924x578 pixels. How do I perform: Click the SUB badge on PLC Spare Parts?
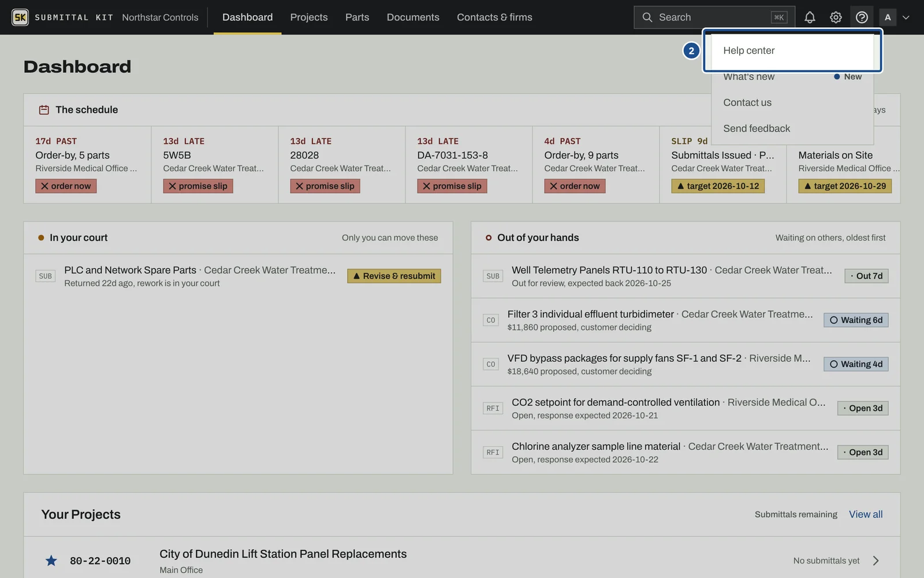(x=46, y=276)
